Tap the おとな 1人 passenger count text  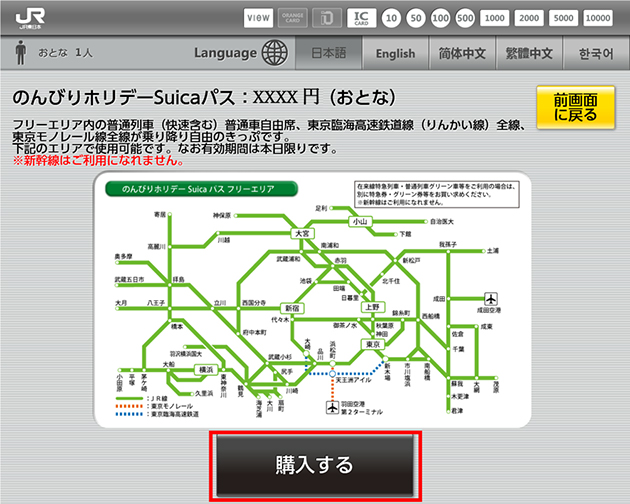click(65, 53)
